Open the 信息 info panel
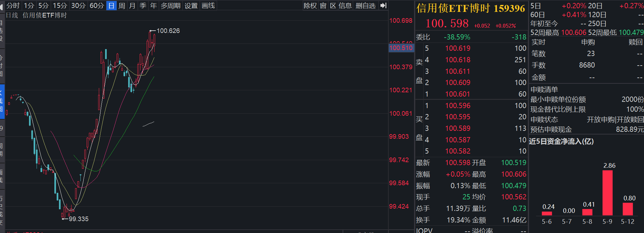 345,6
